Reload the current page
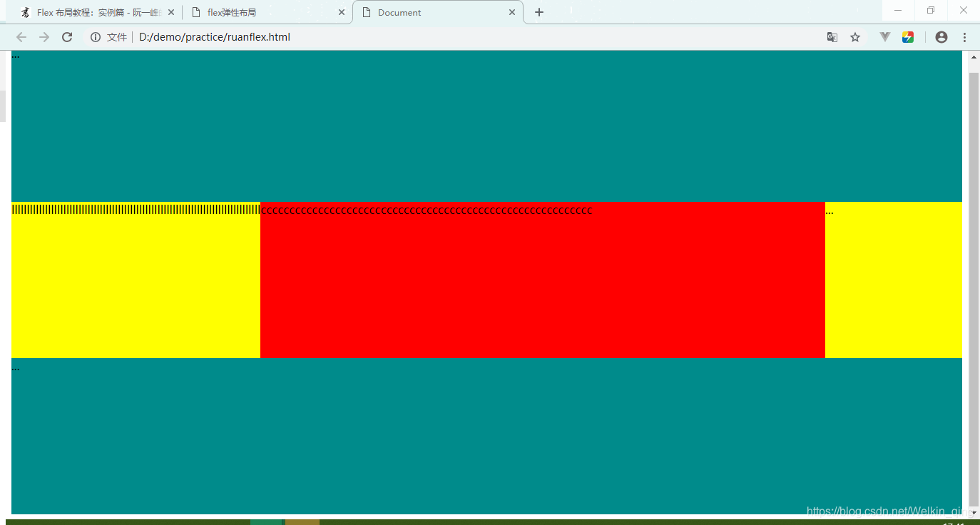Image resolution: width=980 pixels, height=525 pixels. tap(67, 37)
